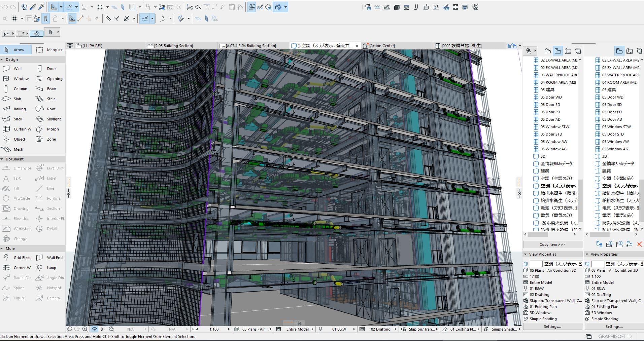Select the Roof tool
This screenshot has height=341, width=644.
click(x=46, y=109)
